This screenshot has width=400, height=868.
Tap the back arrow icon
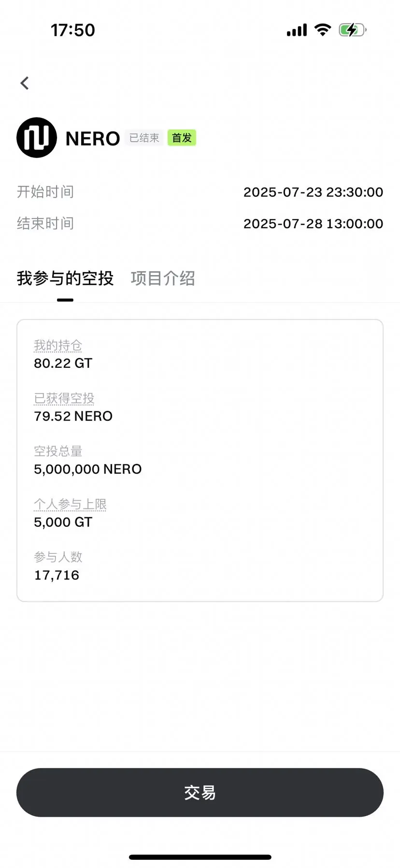[25, 83]
